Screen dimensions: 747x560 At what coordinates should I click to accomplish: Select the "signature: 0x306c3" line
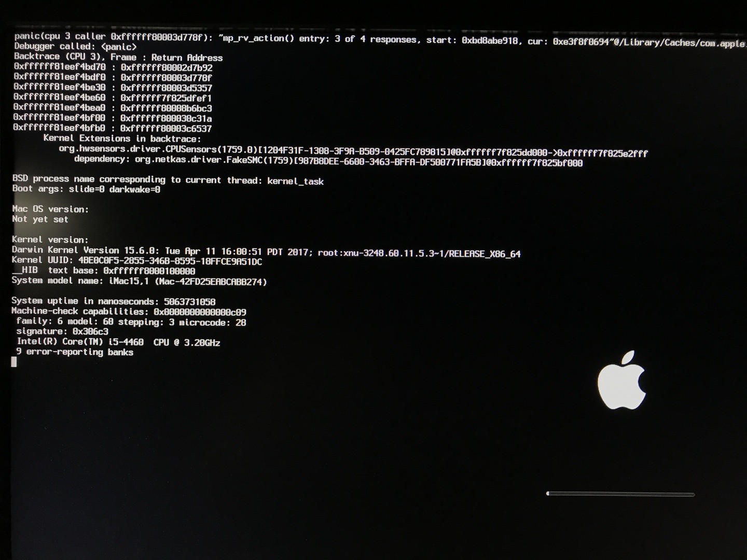coord(62,331)
